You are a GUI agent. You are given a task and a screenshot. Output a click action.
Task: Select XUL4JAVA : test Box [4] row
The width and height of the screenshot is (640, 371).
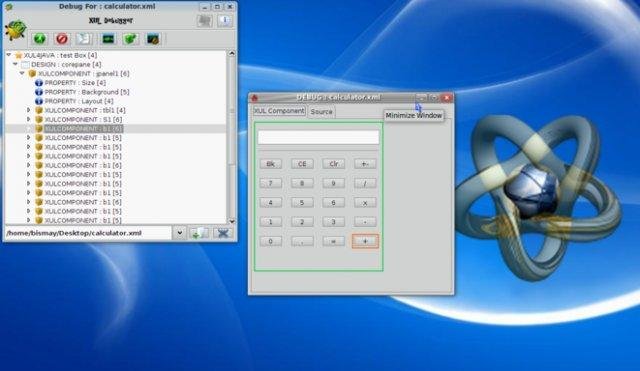click(x=60, y=55)
